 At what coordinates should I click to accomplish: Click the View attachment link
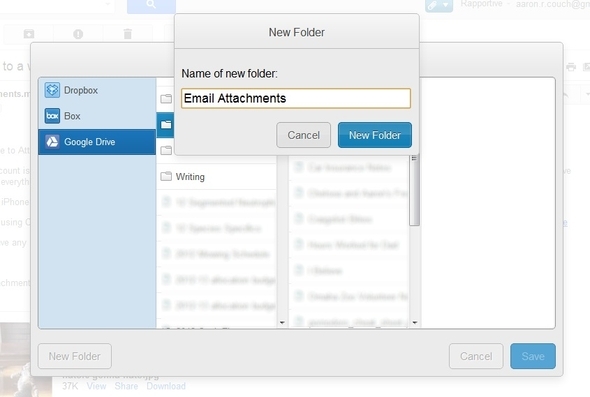(96, 386)
